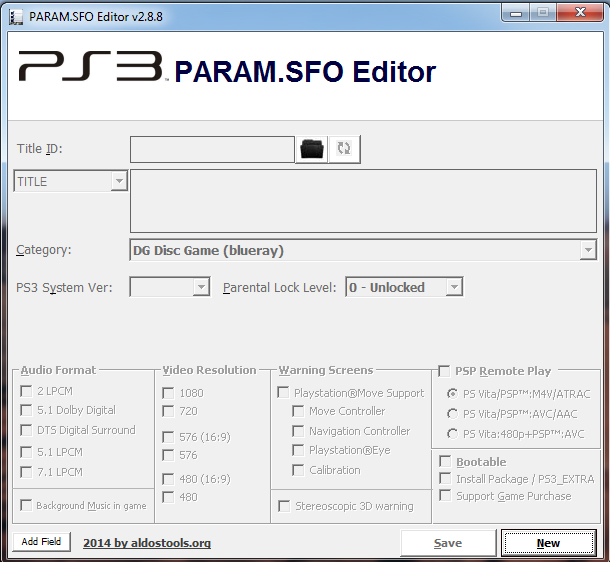Image resolution: width=610 pixels, height=562 pixels.
Task: Select PS Vita/PSP M4V/ATRAC radio option
Action: tap(453, 393)
